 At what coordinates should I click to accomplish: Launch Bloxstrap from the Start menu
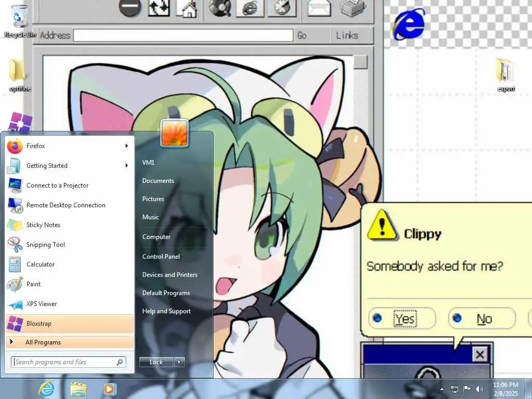pos(70,323)
